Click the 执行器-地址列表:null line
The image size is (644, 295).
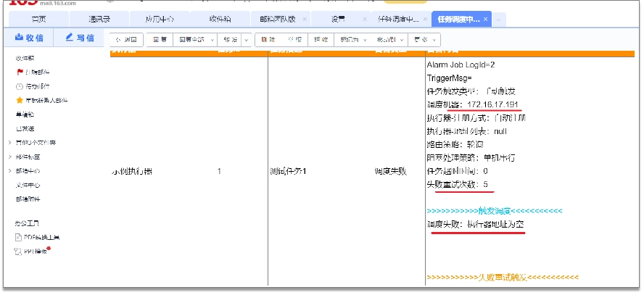(467, 131)
